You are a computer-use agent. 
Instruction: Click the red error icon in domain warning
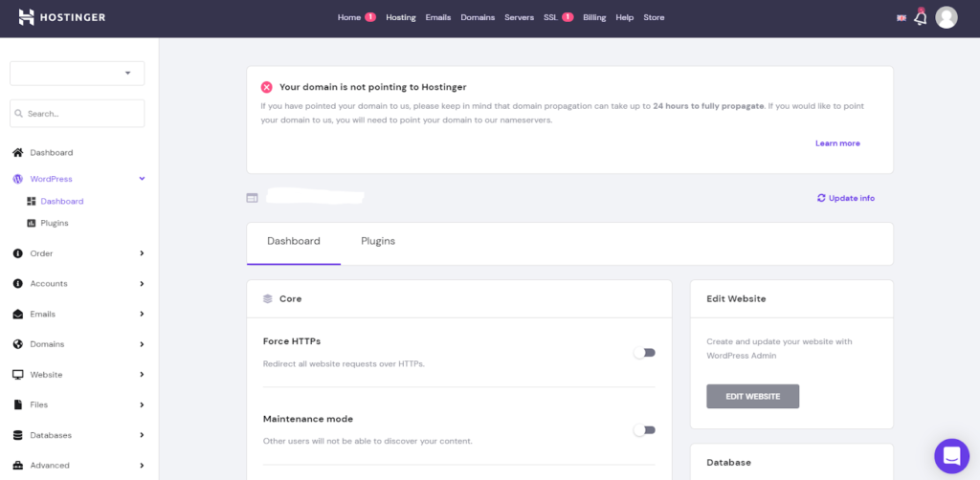tap(267, 87)
